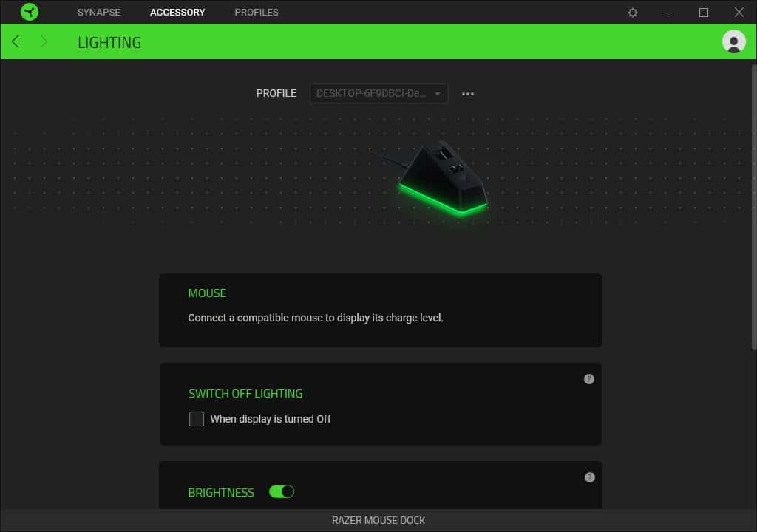Enable lighting off when display is turned off
757x532 pixels.
click(197, 418)
